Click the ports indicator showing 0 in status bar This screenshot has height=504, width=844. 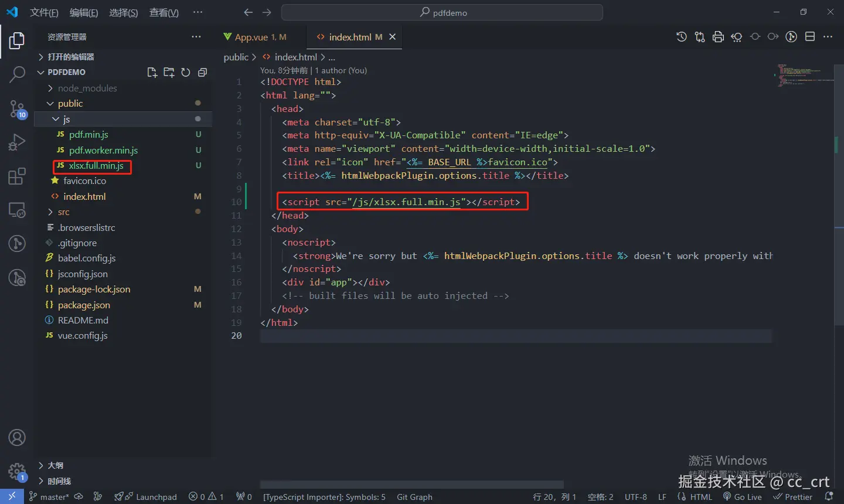click(244, 496)
